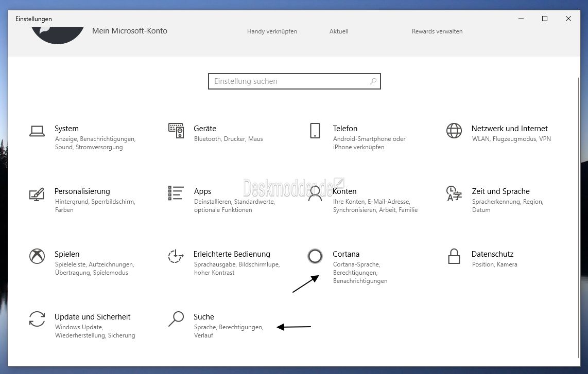Open the Apps list icon
Viewport: 588px width, 374px height.
[x=176, y=193]
